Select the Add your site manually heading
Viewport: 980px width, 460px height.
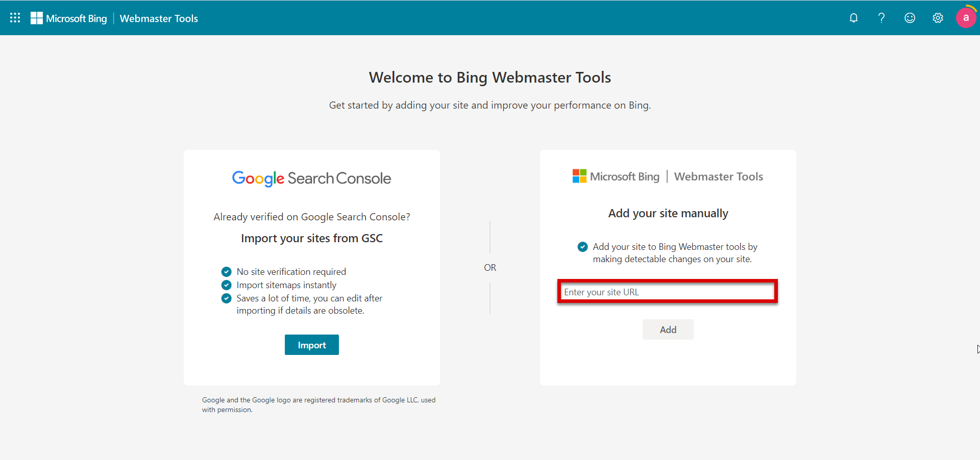(668, 213)
